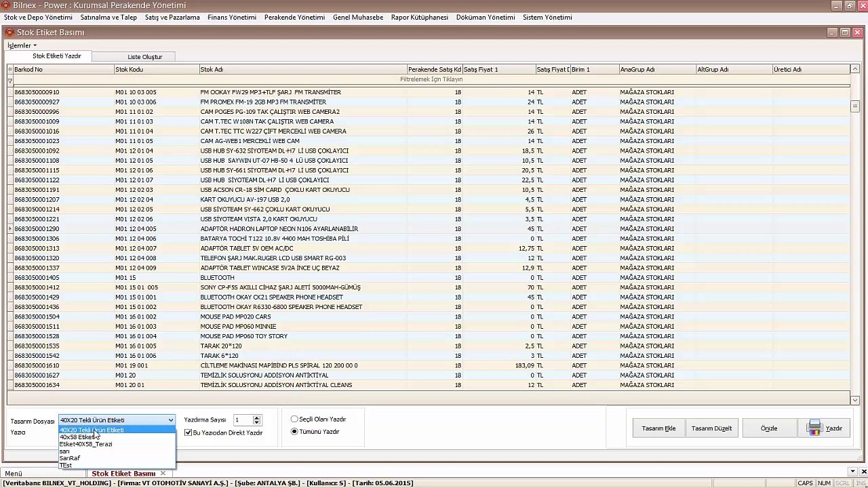Open the bottom tab list arrow

(853, 471)
